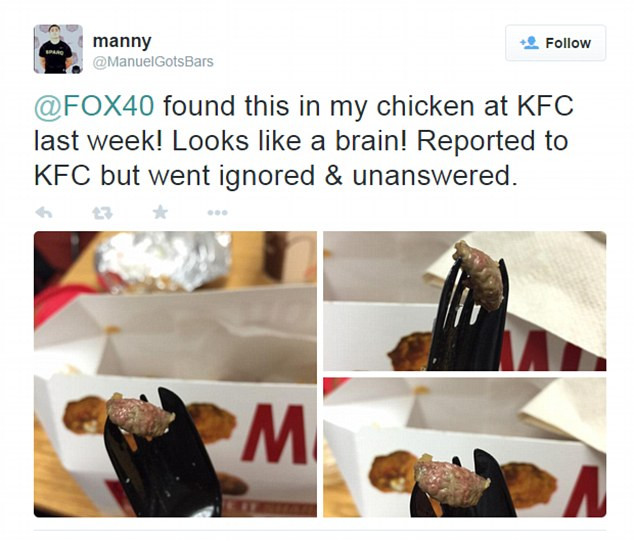Open the large left fork photo
Screen dimensions: 634x541
[x=175, y=374]
